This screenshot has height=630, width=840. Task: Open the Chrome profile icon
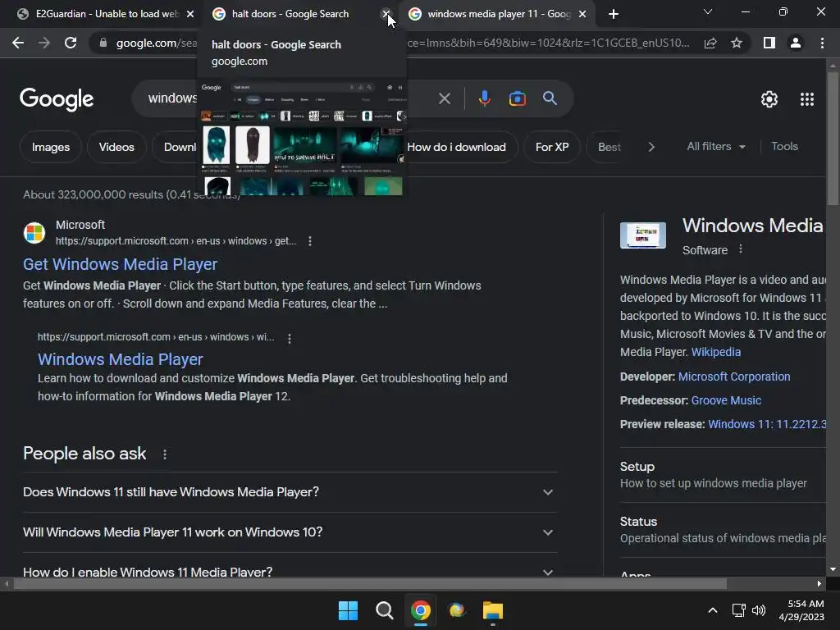pyautogui.click(x=796, y=43)
